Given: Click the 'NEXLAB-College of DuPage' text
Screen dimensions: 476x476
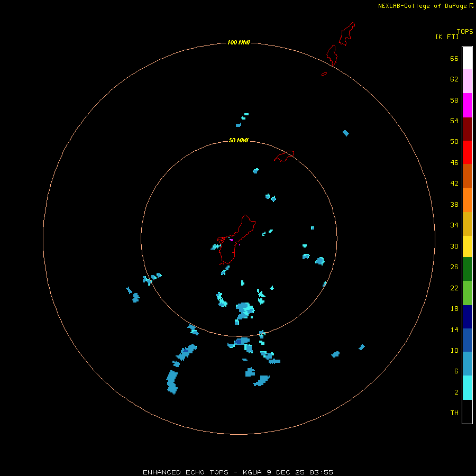Looking at the screenshot, I should point(422,6).
